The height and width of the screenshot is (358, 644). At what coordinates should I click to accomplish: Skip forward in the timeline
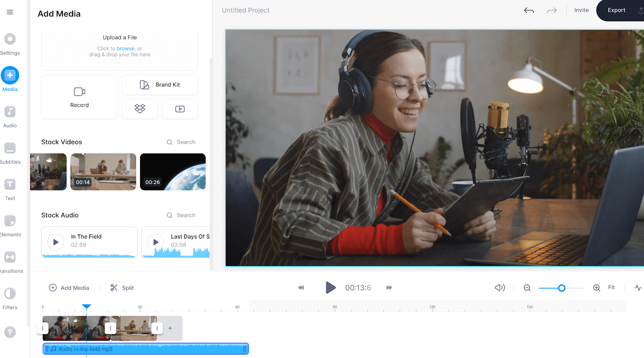(389, 288)
